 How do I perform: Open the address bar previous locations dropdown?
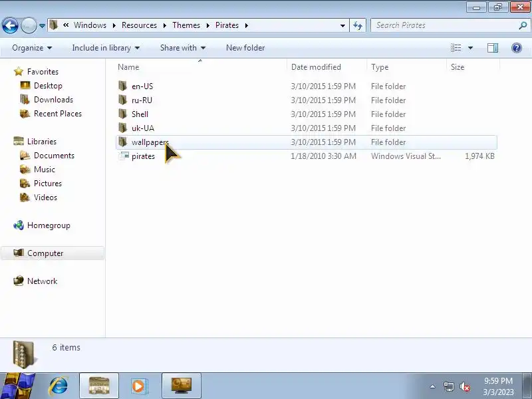click(342, 26)
